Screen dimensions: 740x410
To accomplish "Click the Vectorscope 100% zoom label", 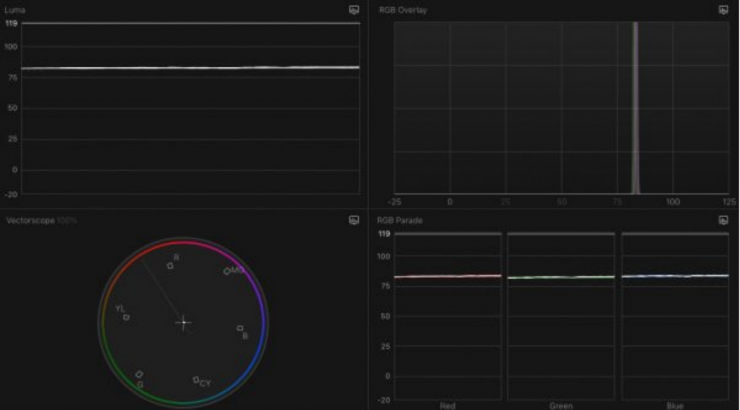I will [x=66, y=219].
